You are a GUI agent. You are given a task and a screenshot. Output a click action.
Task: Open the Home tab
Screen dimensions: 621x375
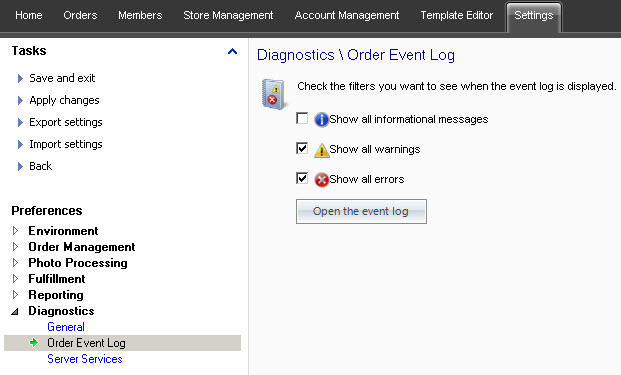pyautogui.click(x=29, y=15)
